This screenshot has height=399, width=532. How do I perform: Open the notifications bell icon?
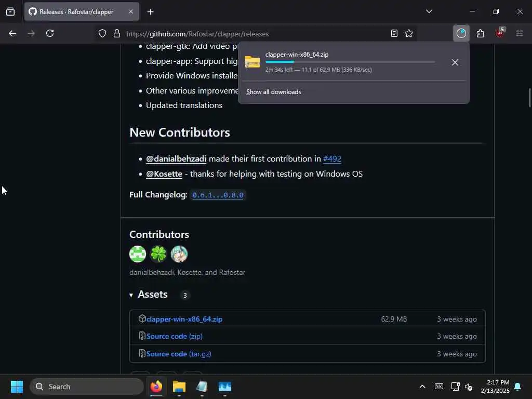tap(518, 387)
